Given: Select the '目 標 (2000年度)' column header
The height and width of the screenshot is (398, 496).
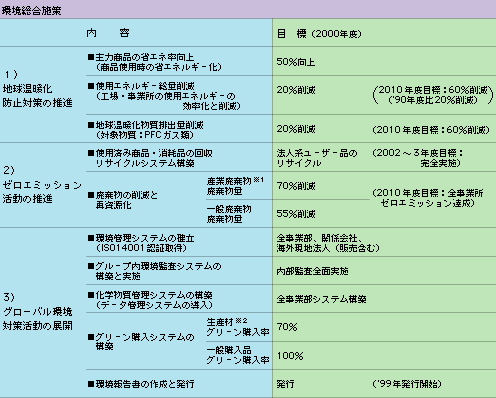Looking at the screenshot, I should pyautogui.click(x=319, y=34).
